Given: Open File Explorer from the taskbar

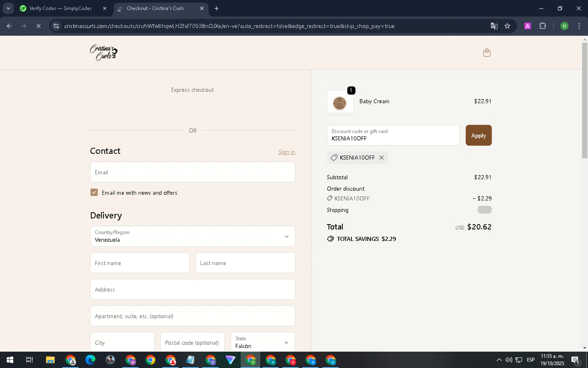Looking at the screenshot, I should (50, 360).
